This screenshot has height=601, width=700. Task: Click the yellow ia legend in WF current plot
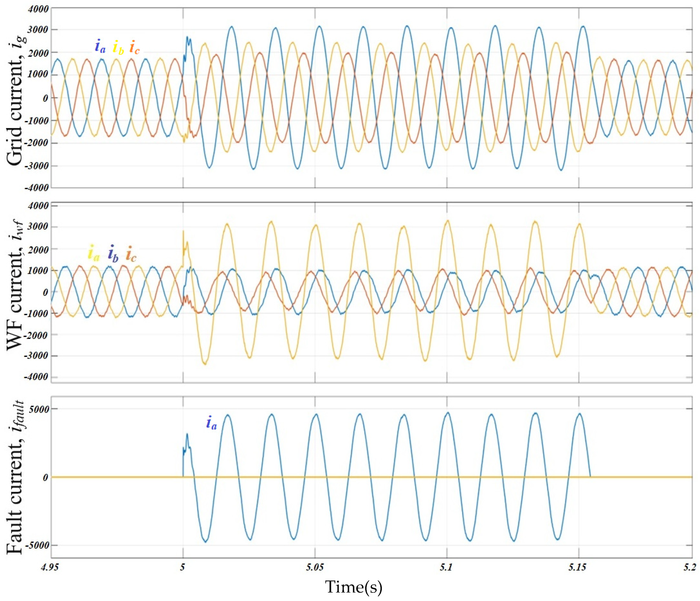pos(94,253)
